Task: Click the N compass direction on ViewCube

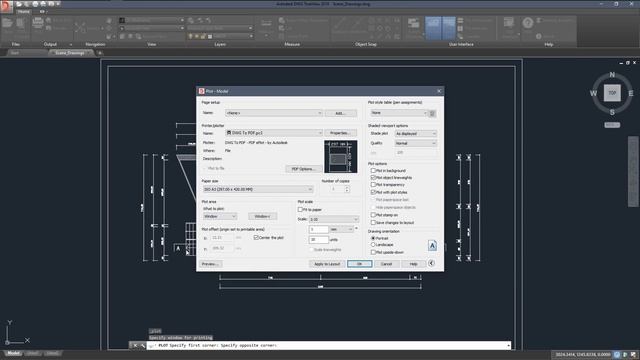Action: tap(612, 75)
